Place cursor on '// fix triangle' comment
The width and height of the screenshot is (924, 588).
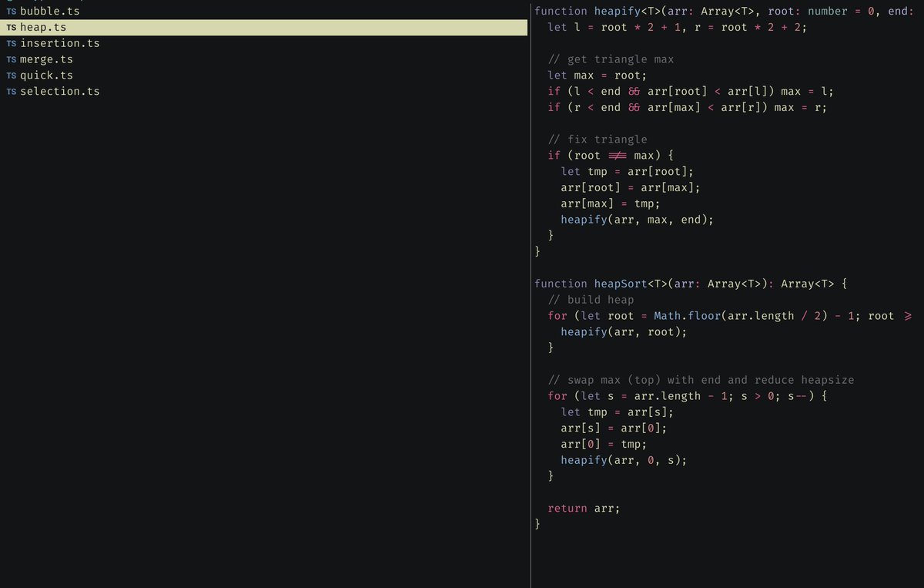click(x=598, y=139)
